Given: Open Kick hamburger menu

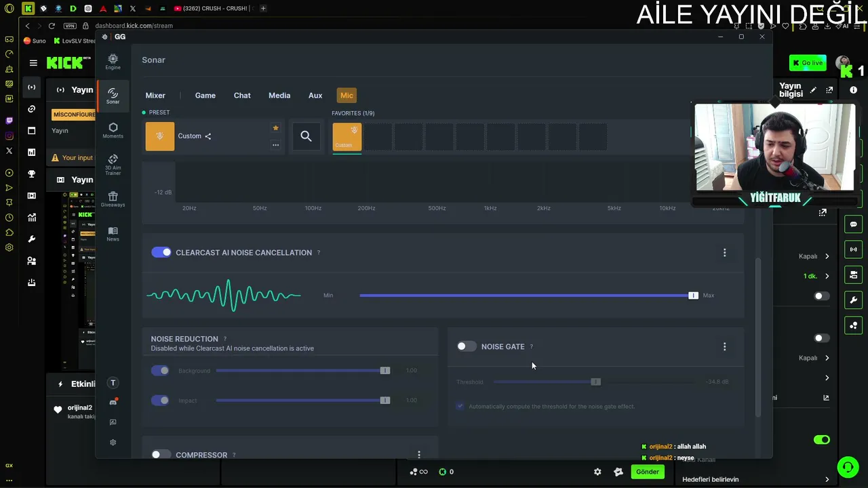Looking at the screenshot, I should click(33, 63).
